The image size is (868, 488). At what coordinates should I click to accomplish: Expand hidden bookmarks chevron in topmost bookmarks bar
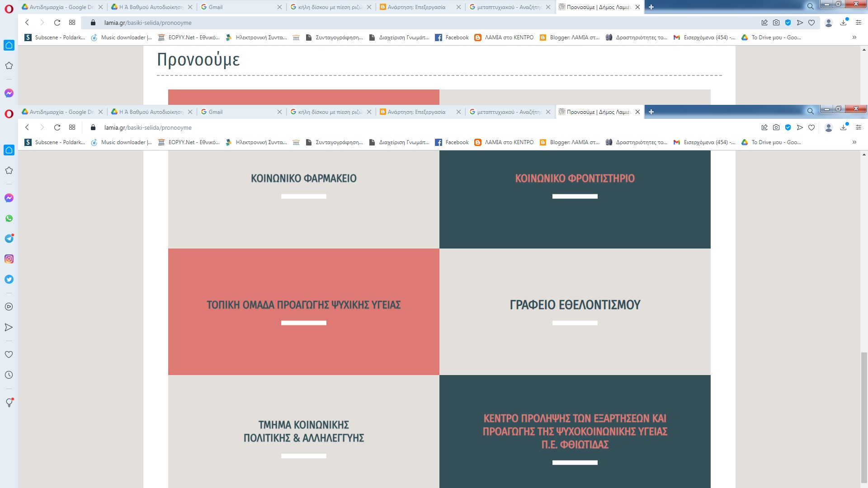click(854, 38)
